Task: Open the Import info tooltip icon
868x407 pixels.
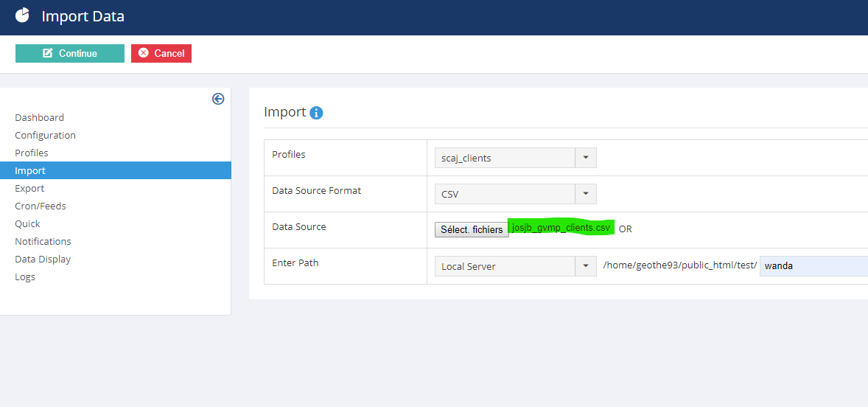Action: [x=316, y=113]
